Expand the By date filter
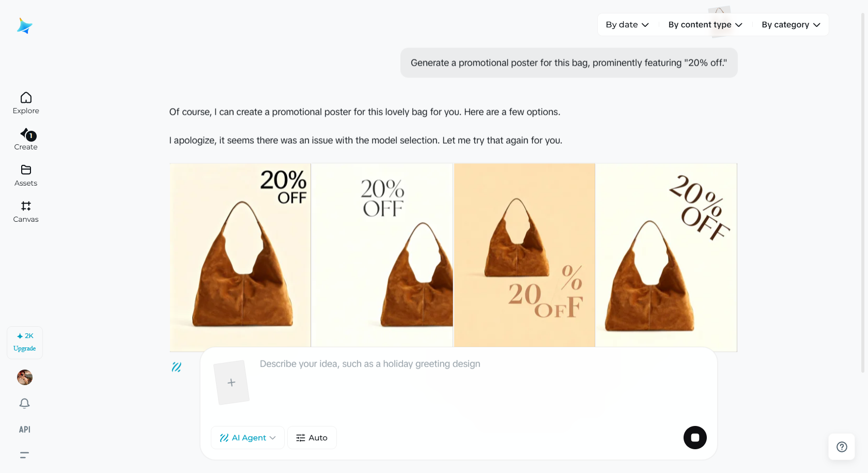This screenshot has width=868, height=473. (627, 25)
